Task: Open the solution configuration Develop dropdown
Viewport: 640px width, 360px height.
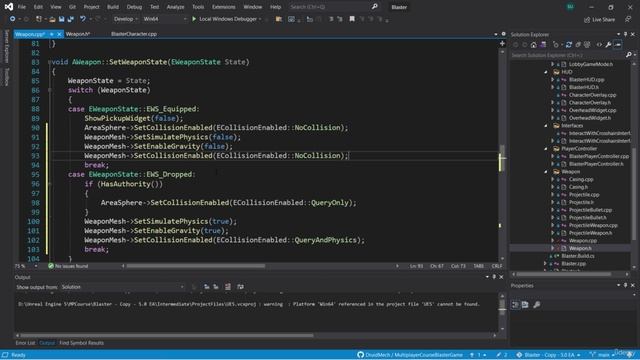Action: point(125,19)
